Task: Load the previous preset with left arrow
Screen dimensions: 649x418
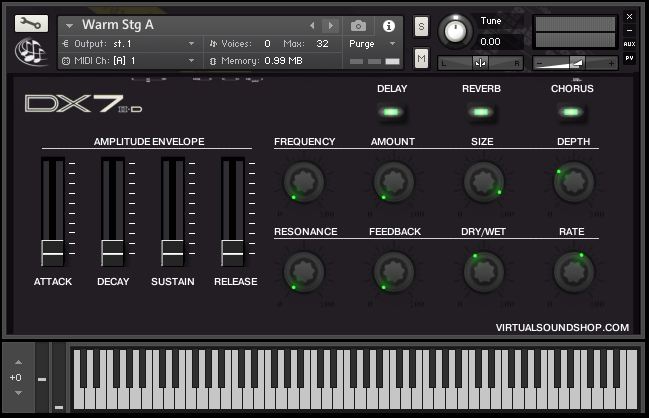Action: 312,25
